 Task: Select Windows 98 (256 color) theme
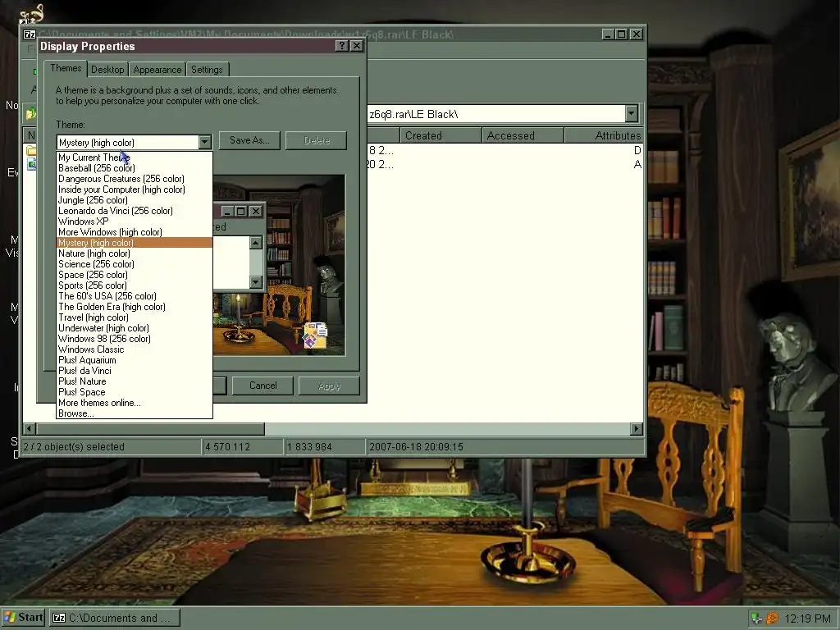(x=135, y=339)
